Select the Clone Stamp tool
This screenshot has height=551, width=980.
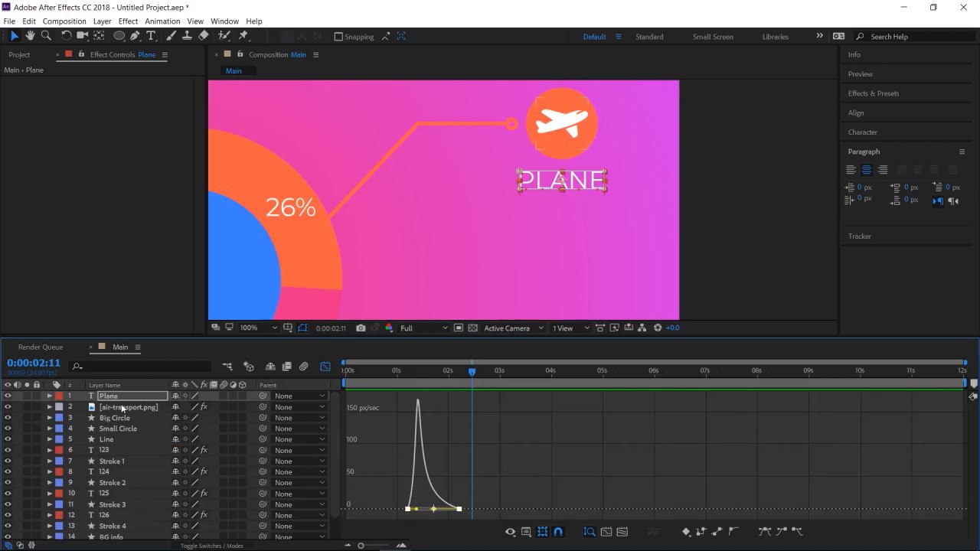[x=187, y=36]
